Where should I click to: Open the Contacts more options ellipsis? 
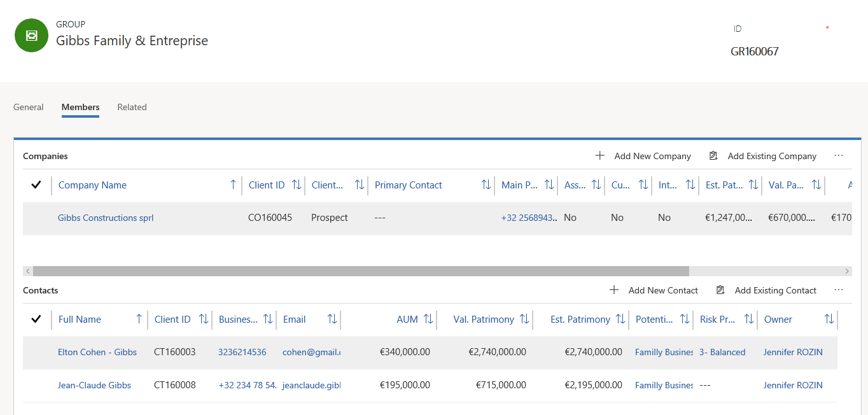tap(838, 290)
